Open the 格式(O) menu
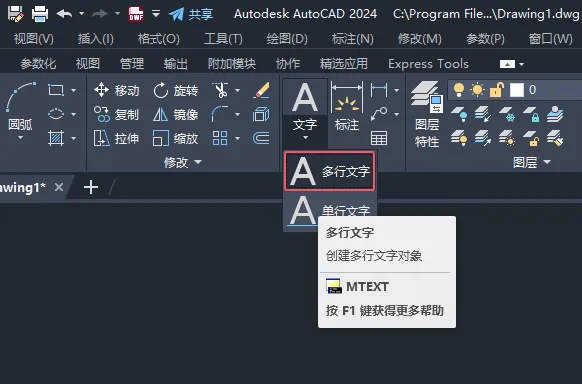582x384 pixels. [x=159, y=39]
